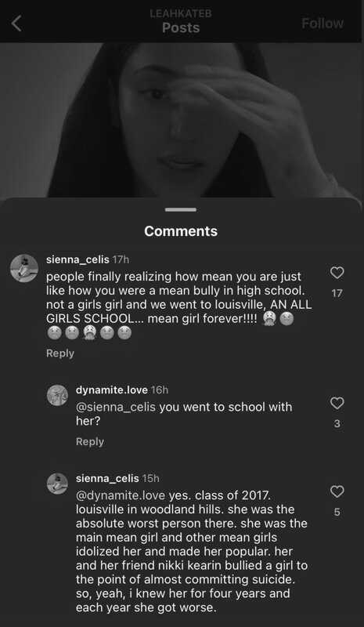Open dynamite.love username link
The image size is (364, 627).
[x=111, y=390]
